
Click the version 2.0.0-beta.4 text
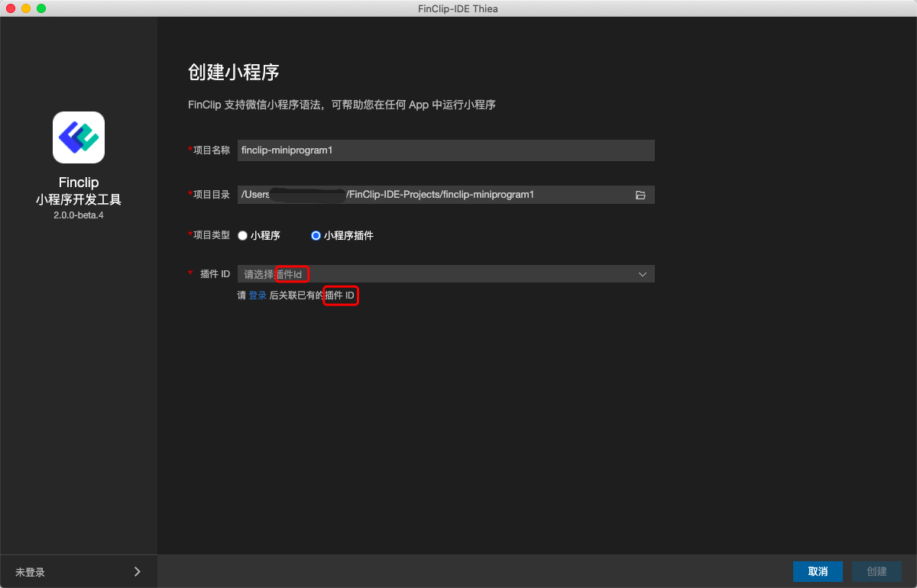click(79, 215)
